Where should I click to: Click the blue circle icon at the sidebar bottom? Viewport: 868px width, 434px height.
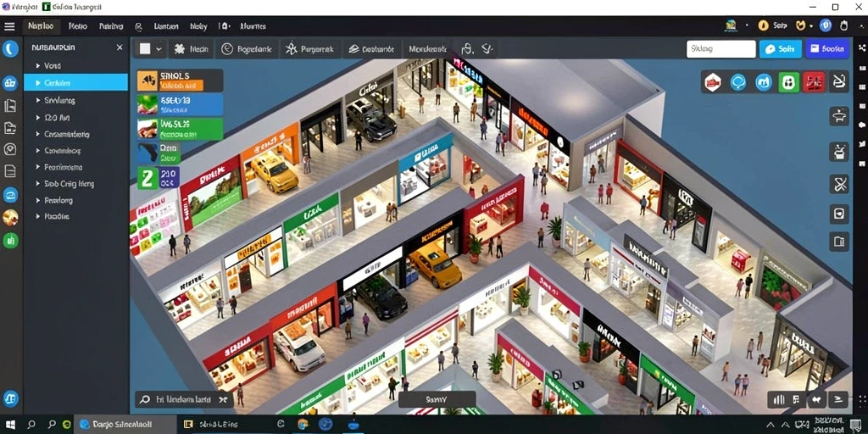(x=10, y=398)
